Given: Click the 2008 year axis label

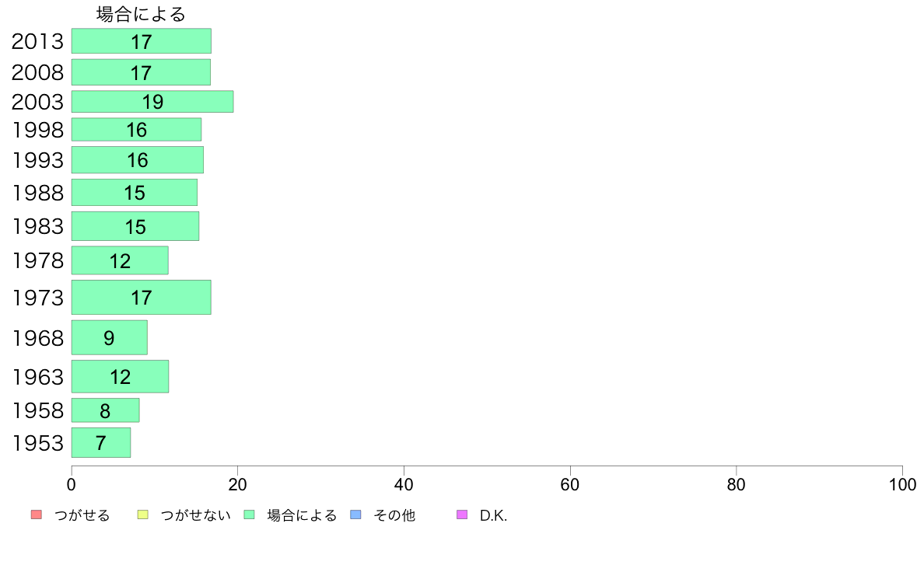Looking at the screenshot, I should tap(37, 72).
